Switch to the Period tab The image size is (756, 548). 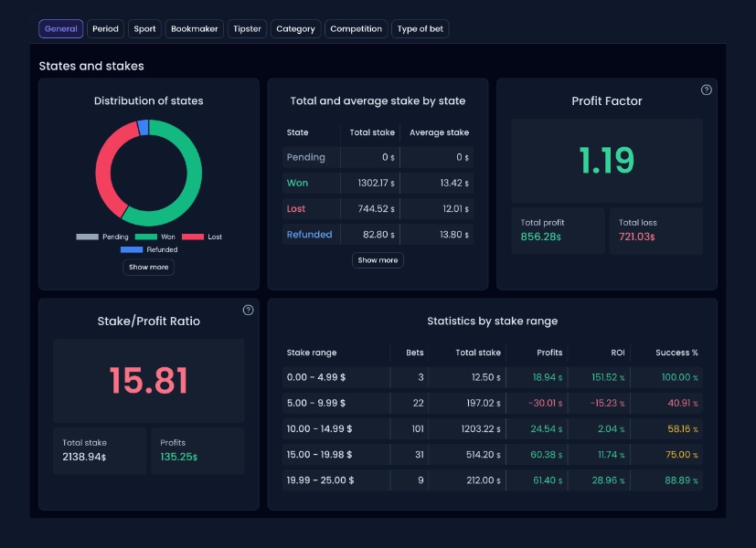[x=105, y=29]
